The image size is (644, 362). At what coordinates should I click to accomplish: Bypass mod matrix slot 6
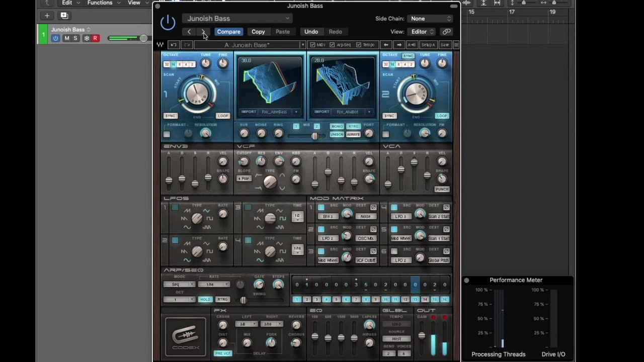(446, 251)
